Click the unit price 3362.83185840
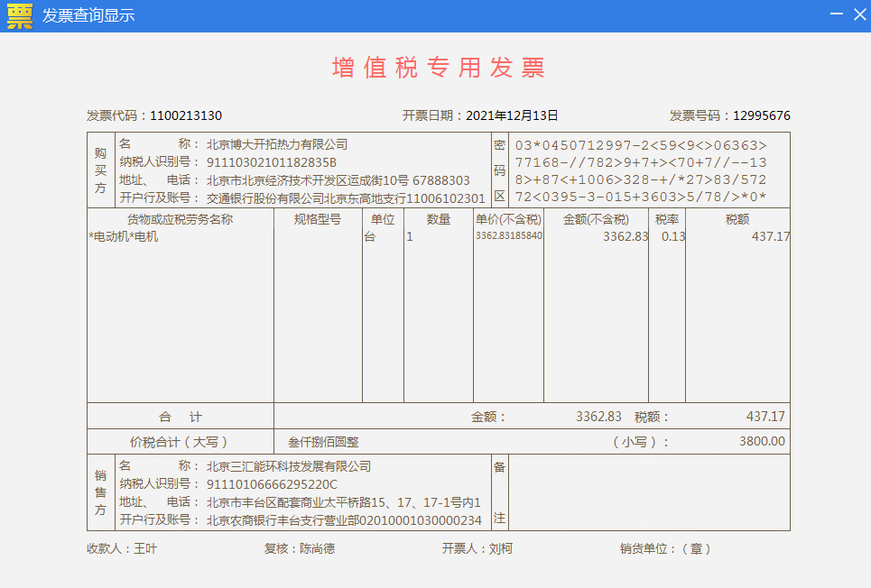The image size is (871, 588). click(x=508, y=236)
